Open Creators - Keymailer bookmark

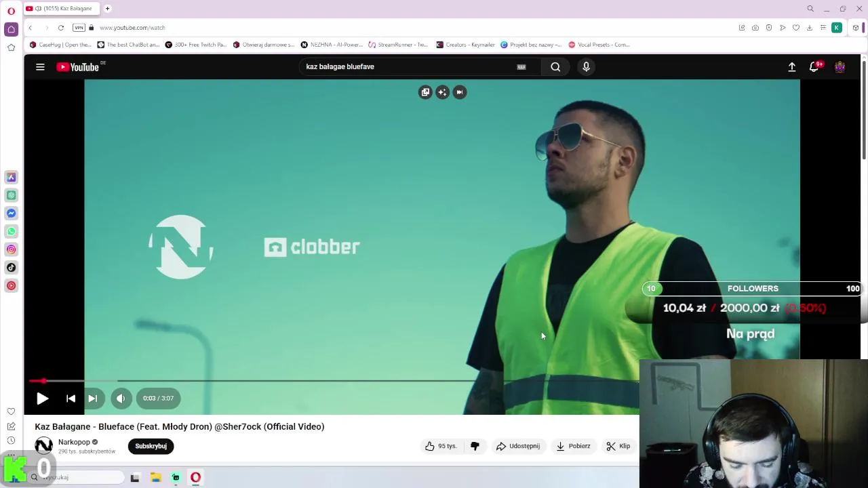coord(466,45)
